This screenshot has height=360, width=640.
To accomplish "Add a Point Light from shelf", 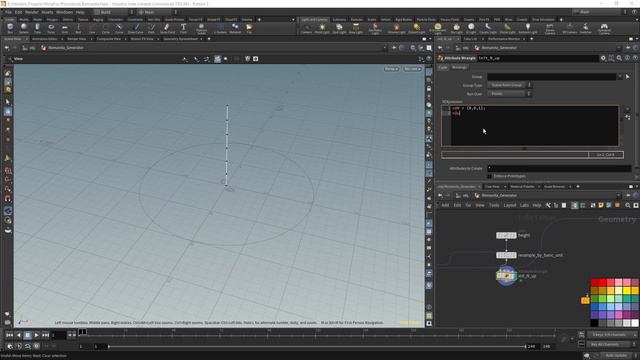I will 322,28.
